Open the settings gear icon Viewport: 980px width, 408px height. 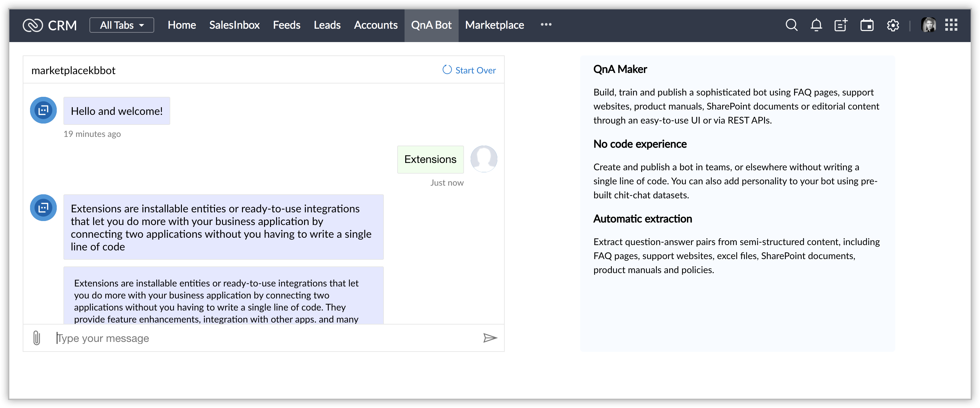click(x=893, y=25)
